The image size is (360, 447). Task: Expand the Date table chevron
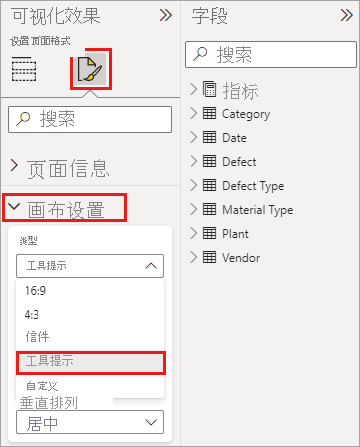194,137
